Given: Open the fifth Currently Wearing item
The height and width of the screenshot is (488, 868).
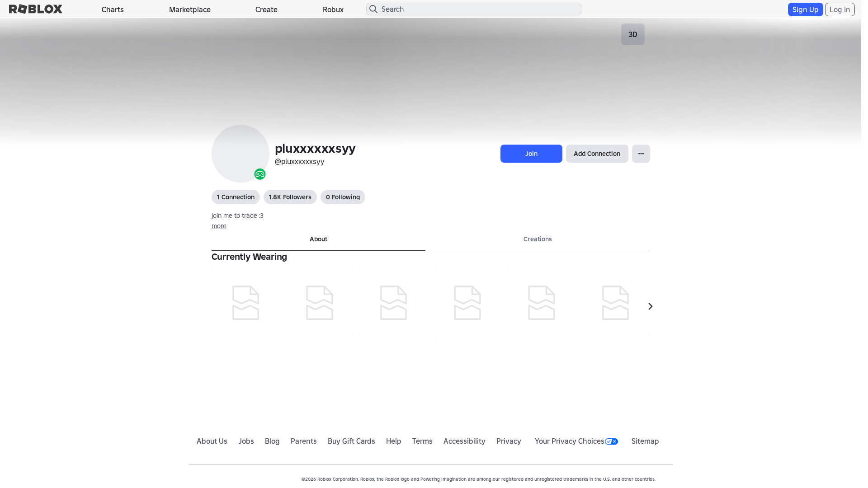Looking at the screenshot, I should coord(542,303).
